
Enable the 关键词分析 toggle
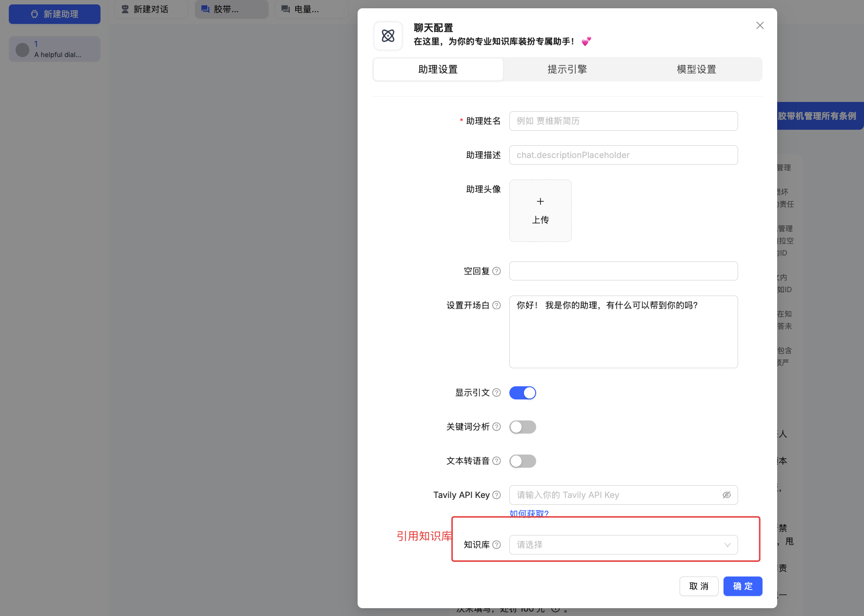[522, 427]
